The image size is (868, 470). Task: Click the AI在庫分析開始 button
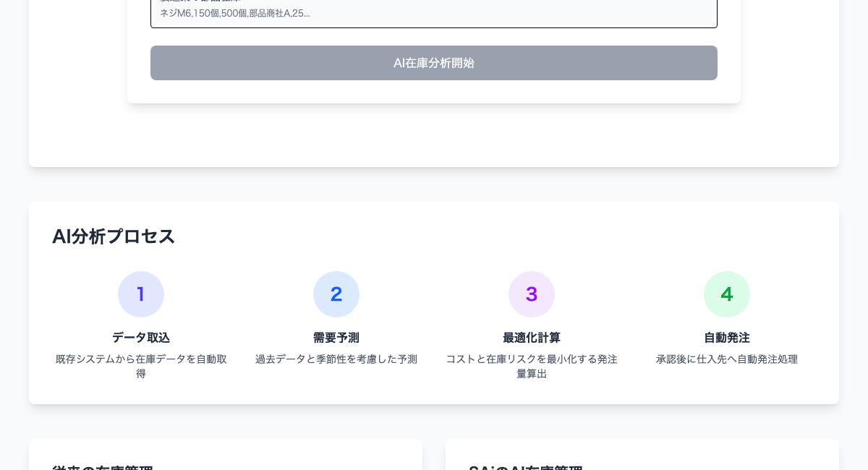pyautogui.click(x=434, y=63)
